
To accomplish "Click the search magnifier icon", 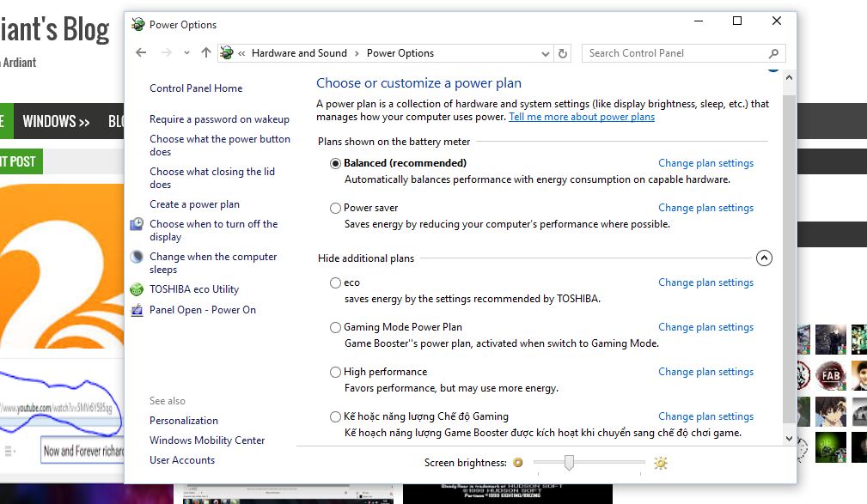I will pyautogui.click(x=773, y=53).
